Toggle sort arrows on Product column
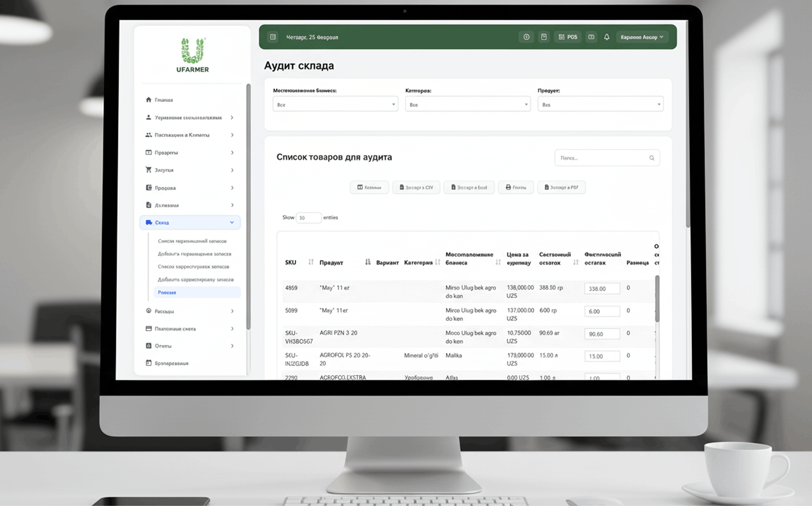 tap(368, 262)
